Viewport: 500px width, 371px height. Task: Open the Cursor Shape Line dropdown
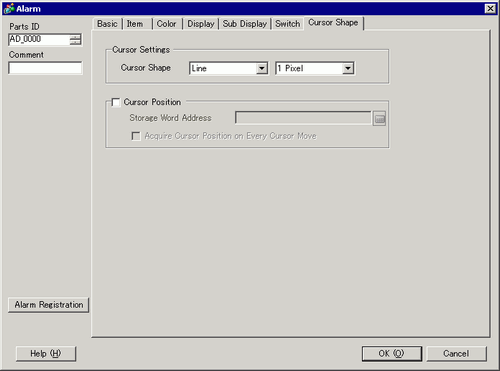(262, 68)
